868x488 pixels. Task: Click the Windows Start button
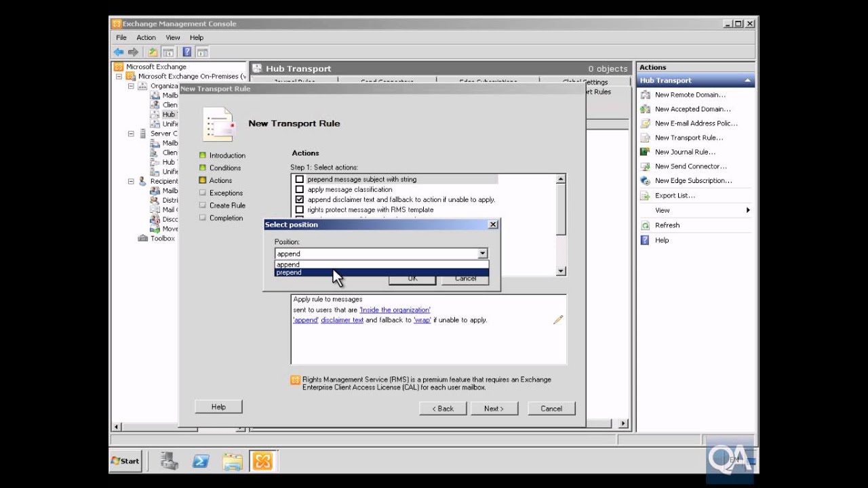coord(126,461)
